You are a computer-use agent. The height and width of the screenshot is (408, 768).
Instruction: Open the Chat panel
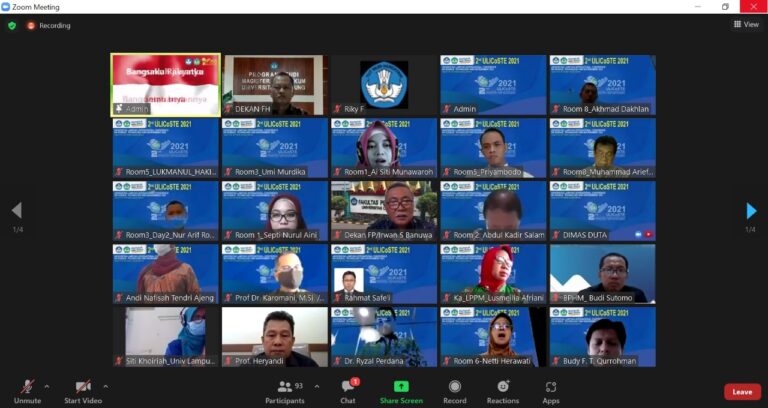[x=347, y=387]
